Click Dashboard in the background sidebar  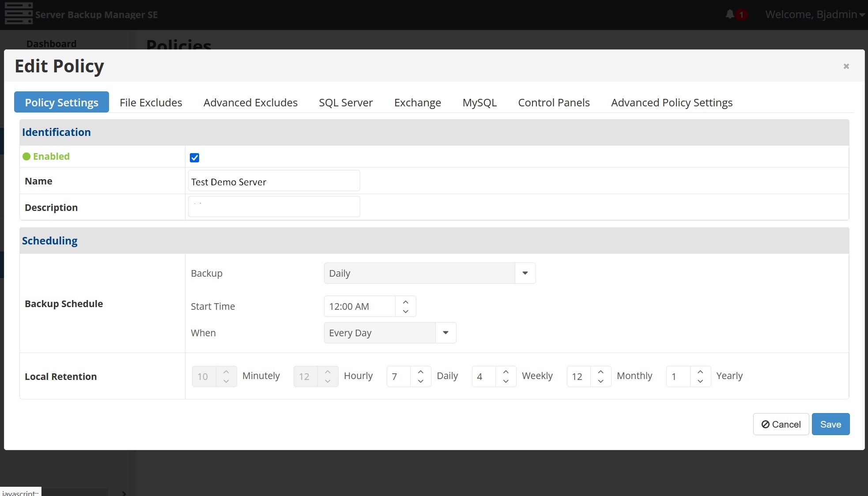pyautogui.click(x=51, y=44)
